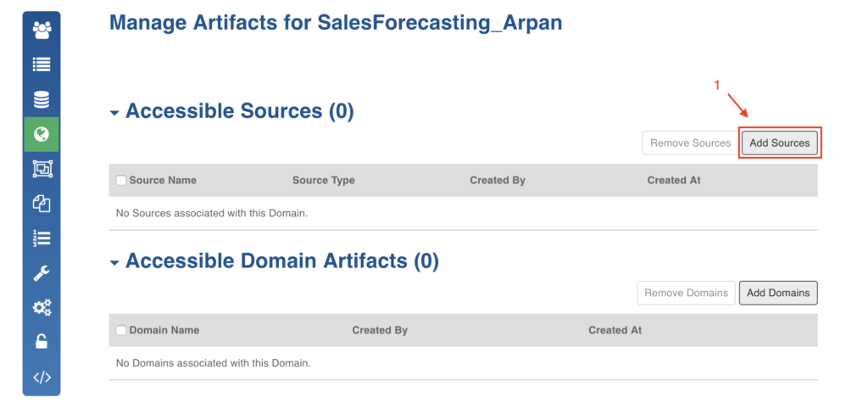This screenshot has width=868, height=409.
Task: Click the Add Sources button
Action: [780, 143]
